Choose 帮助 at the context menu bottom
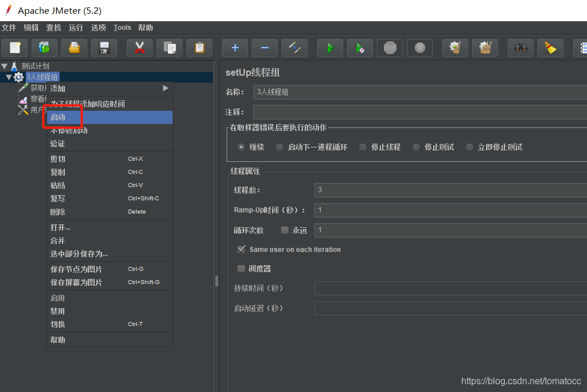This screenshot has width=587, height=392. click(x=110, y=340)
